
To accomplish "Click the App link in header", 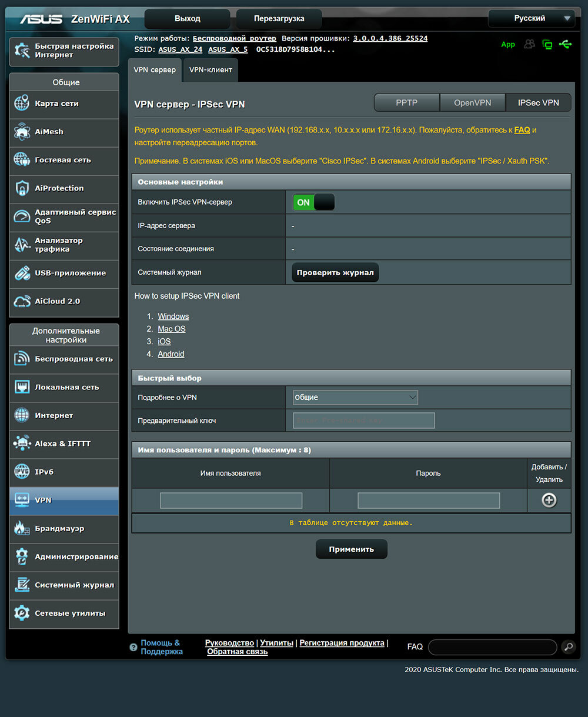I will pos(508,45).
